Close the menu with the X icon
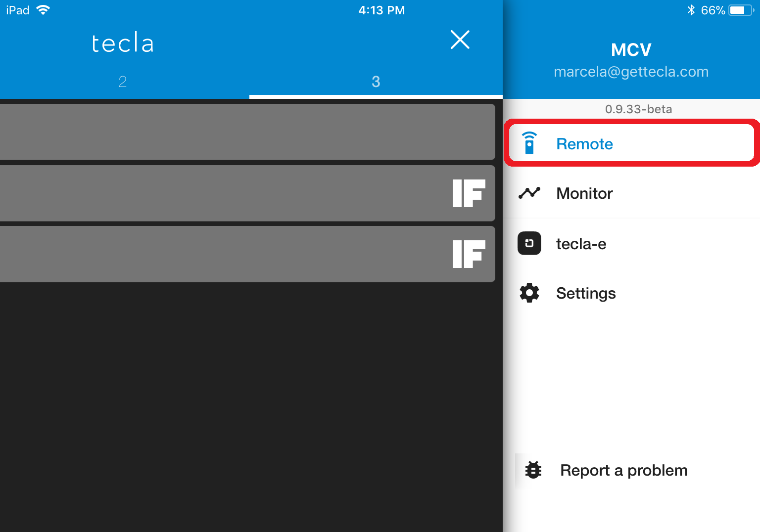This screenshot has width=760, height=532. [x=460, y=40]
